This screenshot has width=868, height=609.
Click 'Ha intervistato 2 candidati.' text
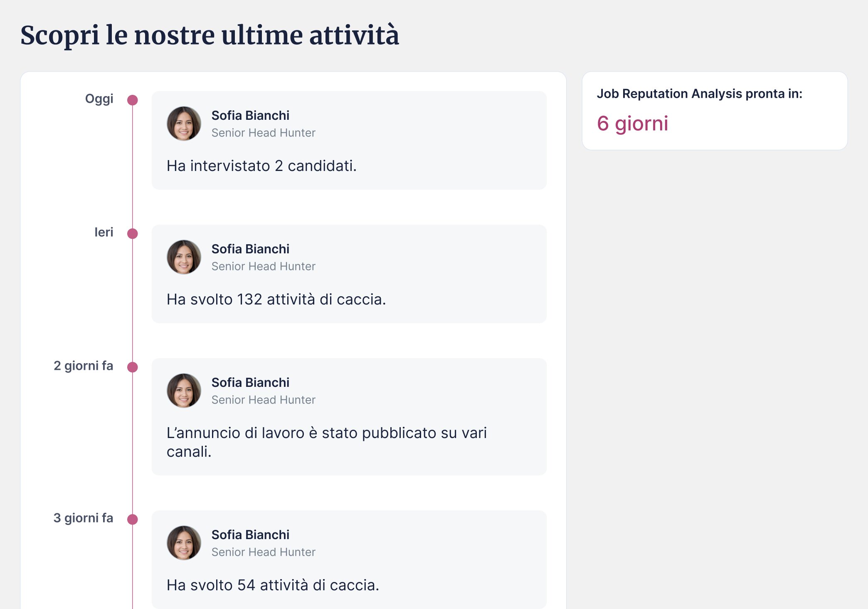[261, 166]
